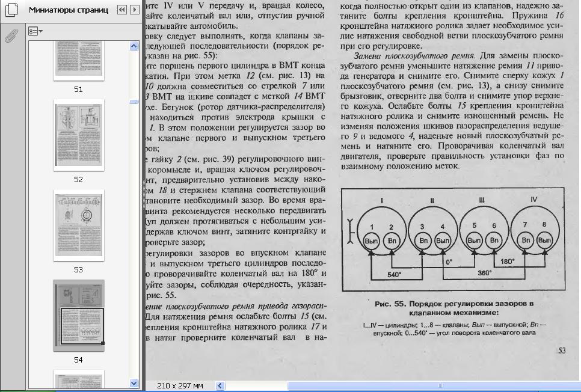This screenshot has height=392, width=581.
Task: Click the highlighted page 54 thumbnail
Action: point(78,315)
